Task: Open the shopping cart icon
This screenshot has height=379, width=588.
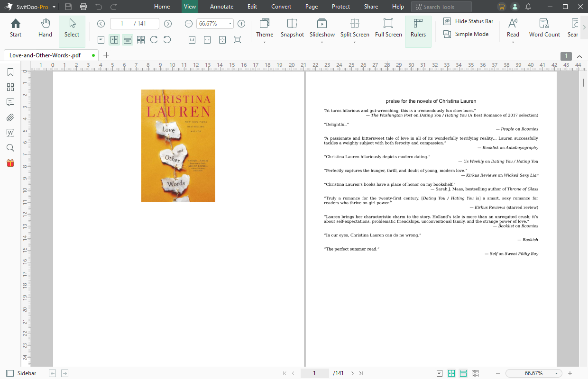Action: 502,7
